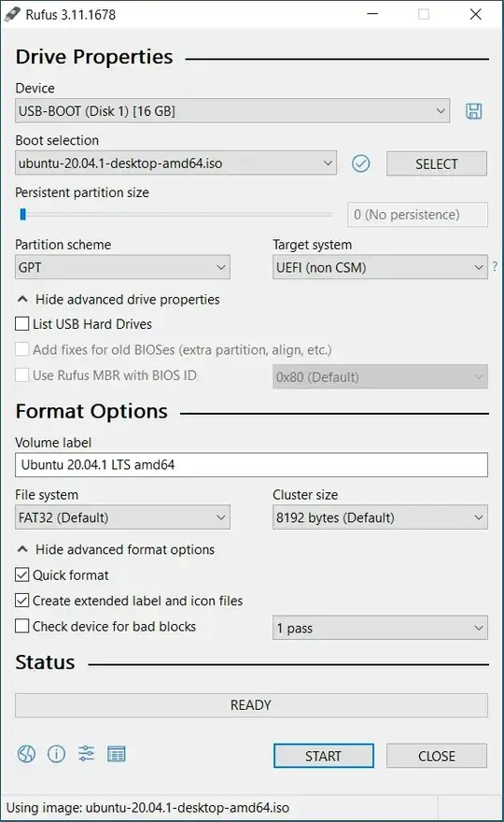Collapse Hide advanced drive properties

click(x=119, y=299)
